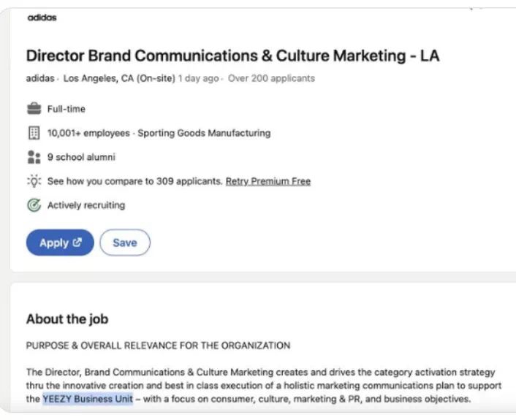516x420 pixels.
Task: Click the Director Brand Communications job title
Action: 232,56
